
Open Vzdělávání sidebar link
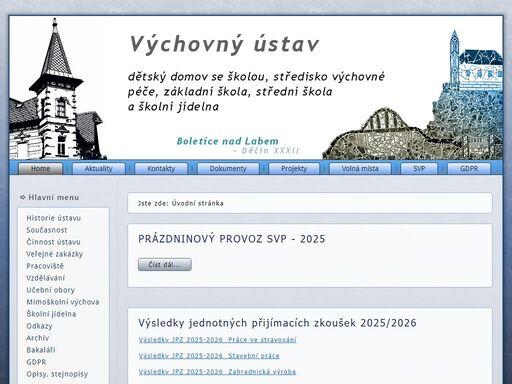pyautogui.click(x=46, y=278)
